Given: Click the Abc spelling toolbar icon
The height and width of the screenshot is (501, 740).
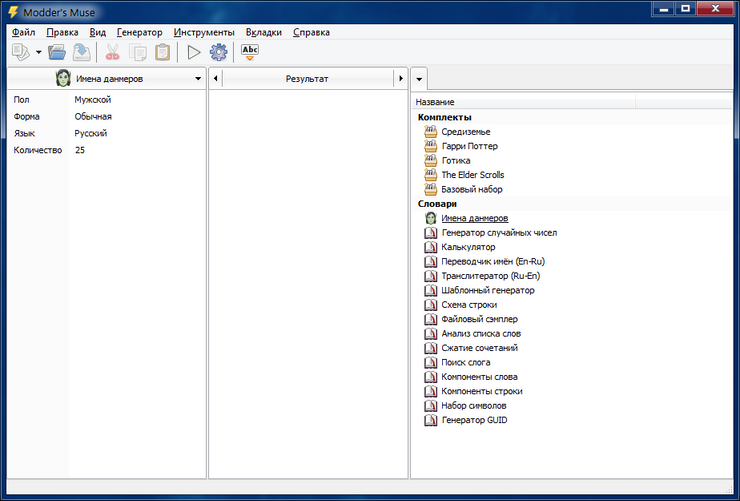Looking at the screenshot, I should click(250, 52).
